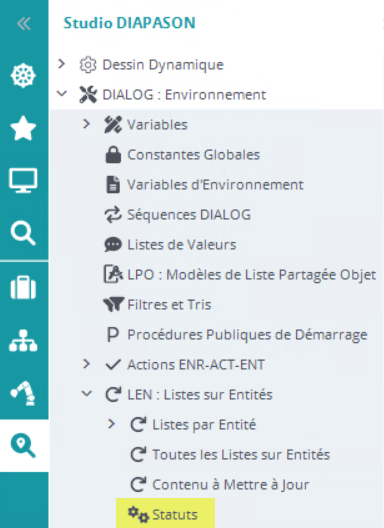The height and width of the screenshot is (528, 384).
Task: Expand the Dessin Dynamique node
Action: [61, 64]
